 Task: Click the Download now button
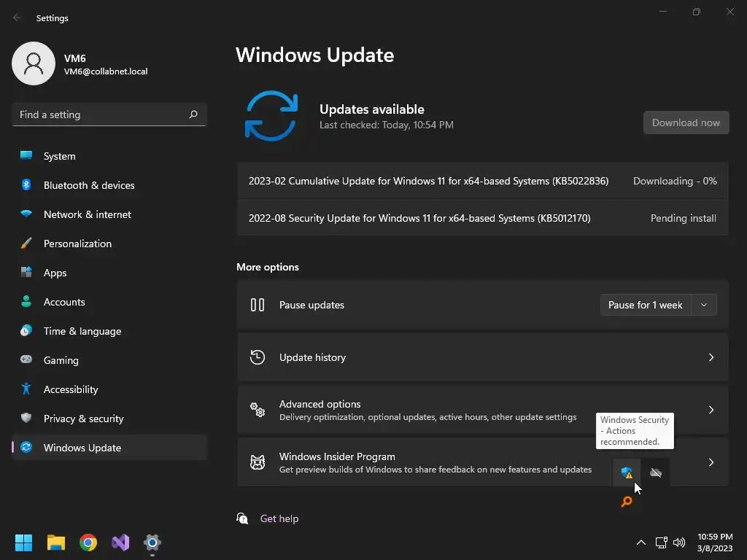(x=686, y=122)
